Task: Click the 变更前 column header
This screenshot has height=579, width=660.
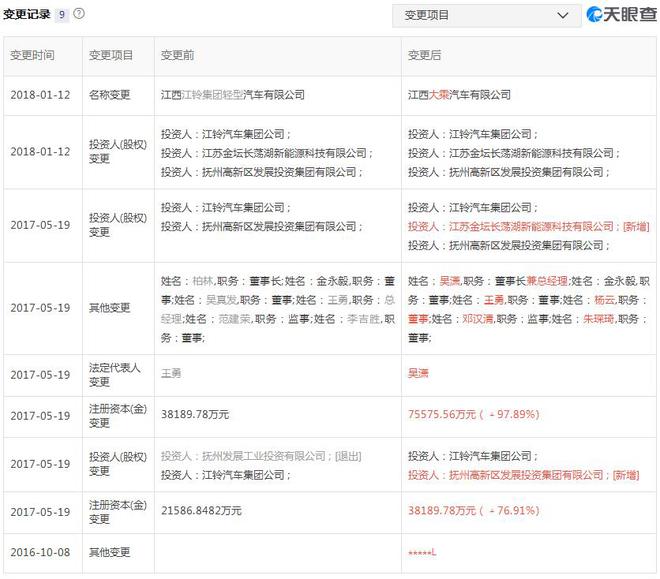Action: coord(177,55)
